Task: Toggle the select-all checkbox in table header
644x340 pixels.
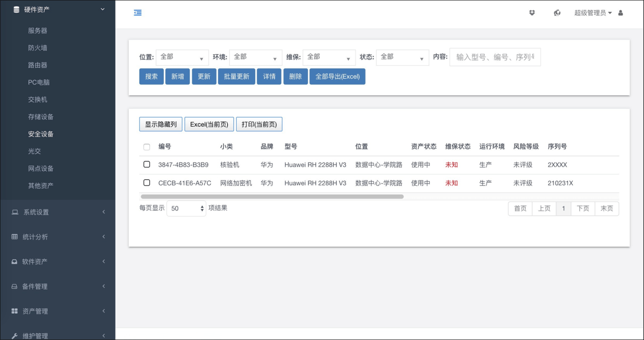Action: [147, 147]
